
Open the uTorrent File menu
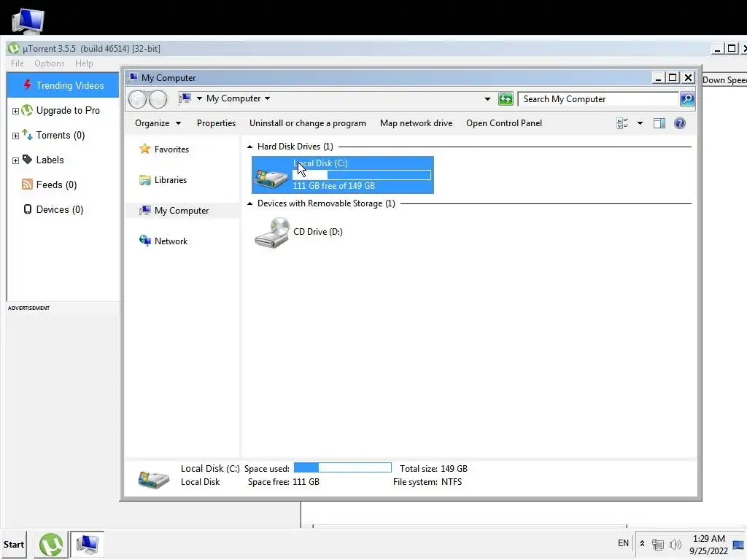(18, 63)
